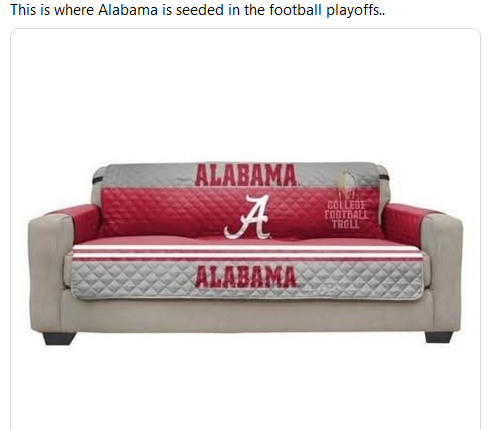Image resolution: width=489 pixels, height=429 pixels.
Task: Click the right black sofa foot
Action: point(439,337)
